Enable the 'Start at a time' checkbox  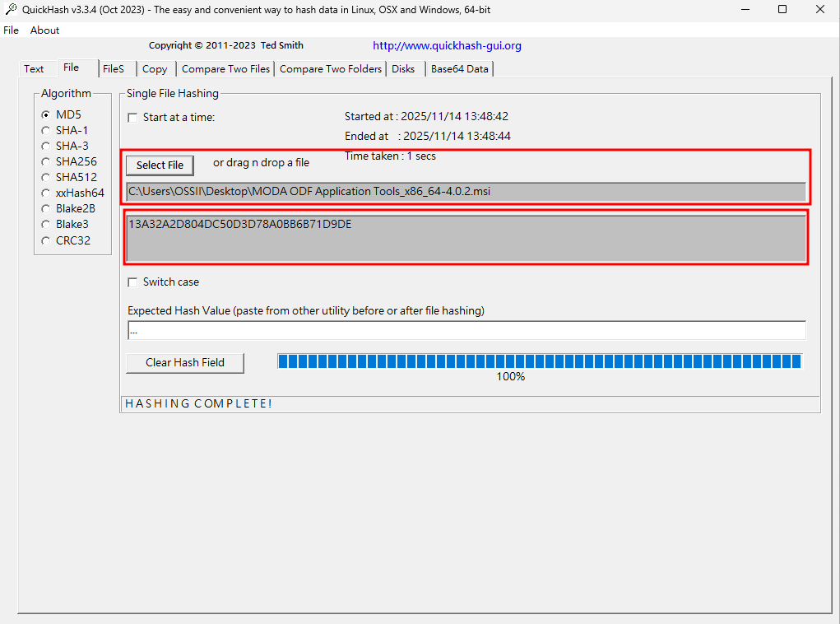[x=132, y=118]
